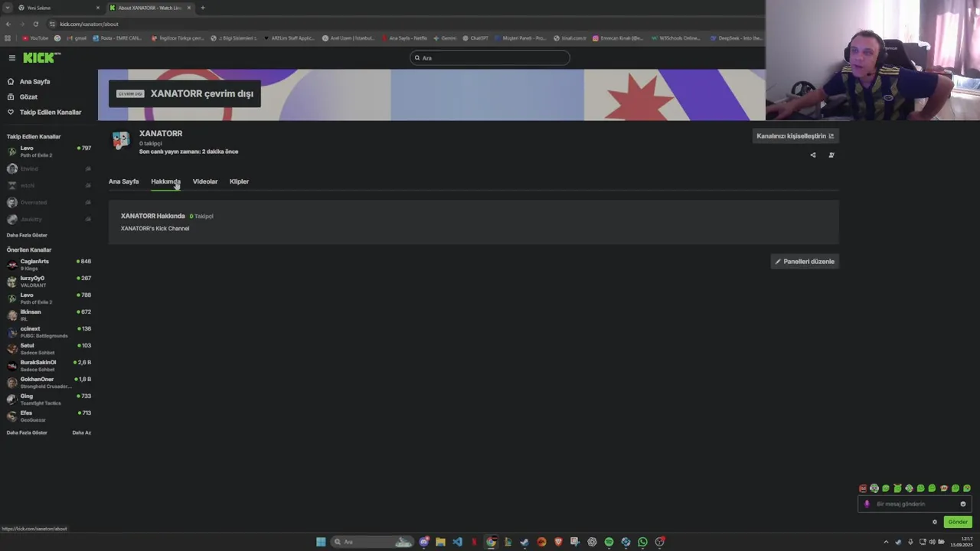Go back with browser back arrow

pos(8,24)
